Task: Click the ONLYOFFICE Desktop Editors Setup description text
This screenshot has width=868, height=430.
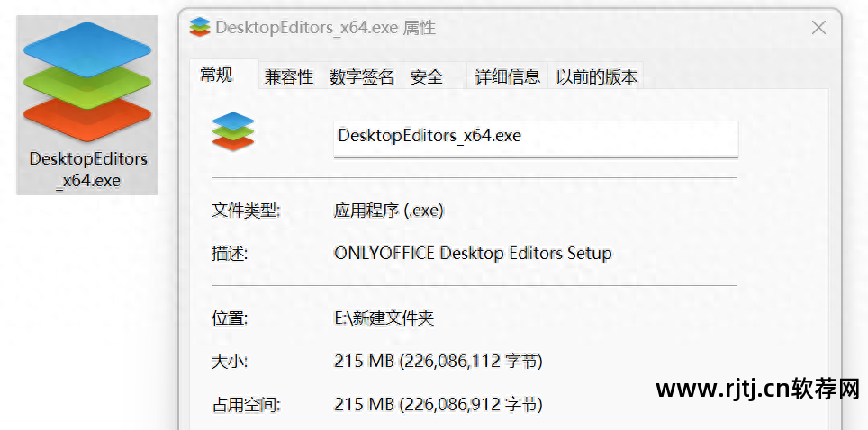Action: (x=473, y=253)
